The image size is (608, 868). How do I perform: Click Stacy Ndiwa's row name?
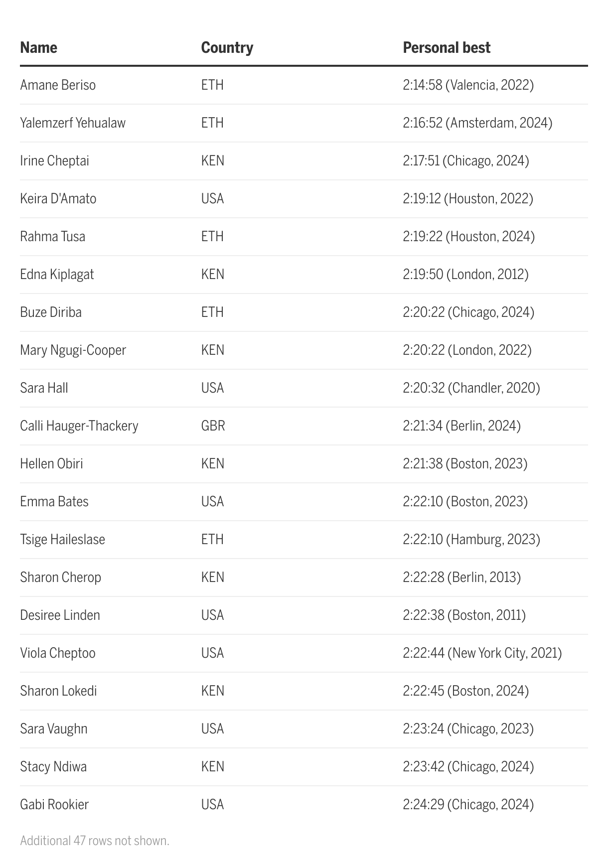53,767
